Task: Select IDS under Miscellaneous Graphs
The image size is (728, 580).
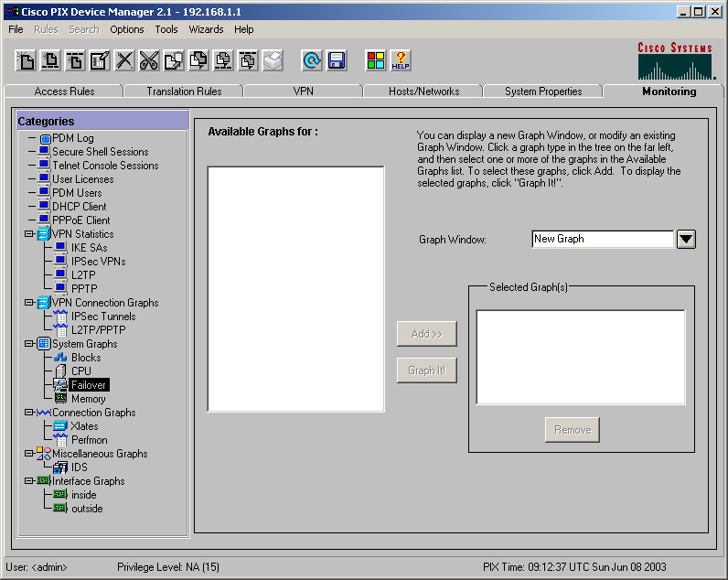Action: click(79, 467)
